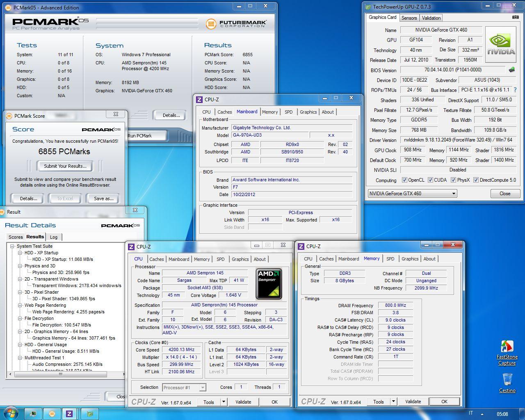525x420 pixels.
Task: Select Caches tab in CPU-Z Memory window
Action: click(326, 259)
